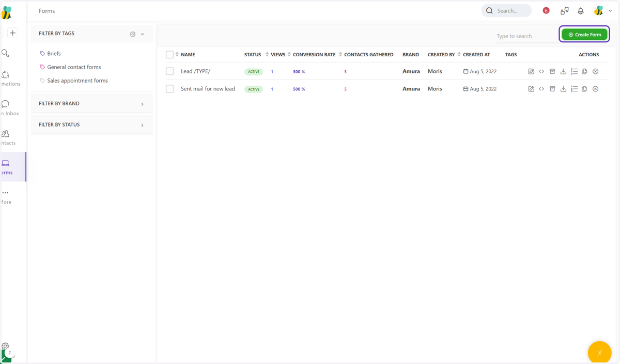Go to Automations in the sidebar
This screenshot has width=620, height=364.
pos(10,78)
